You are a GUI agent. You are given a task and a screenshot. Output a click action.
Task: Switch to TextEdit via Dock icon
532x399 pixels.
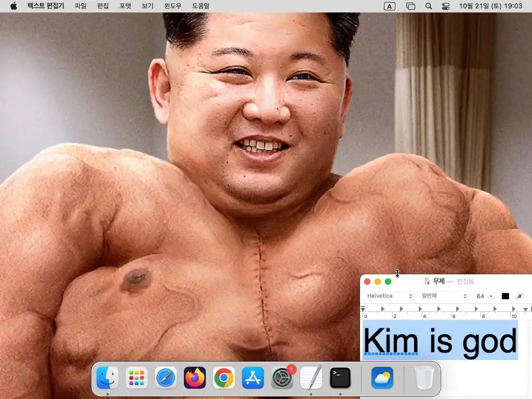pos(311,378)
